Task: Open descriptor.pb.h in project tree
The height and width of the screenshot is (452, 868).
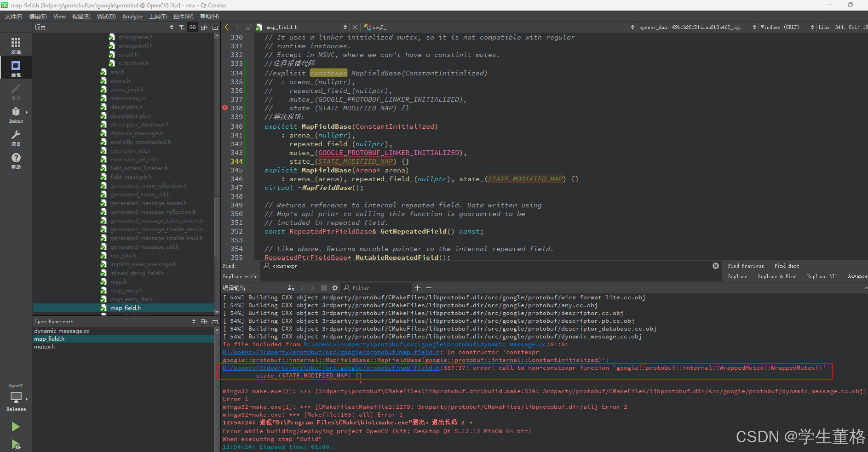Action: coord(131,116)
